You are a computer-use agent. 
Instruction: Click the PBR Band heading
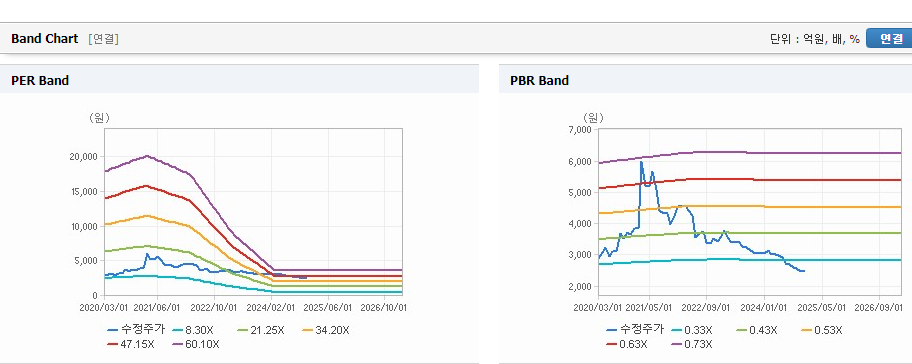coord(539,81)
